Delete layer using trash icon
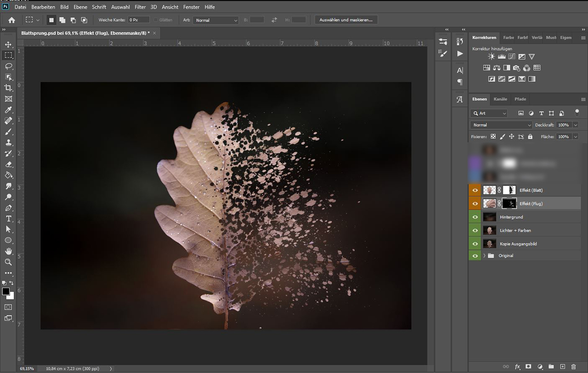This screenshot has height=373, width=588. pyautogui.click(x=573, y=367)
